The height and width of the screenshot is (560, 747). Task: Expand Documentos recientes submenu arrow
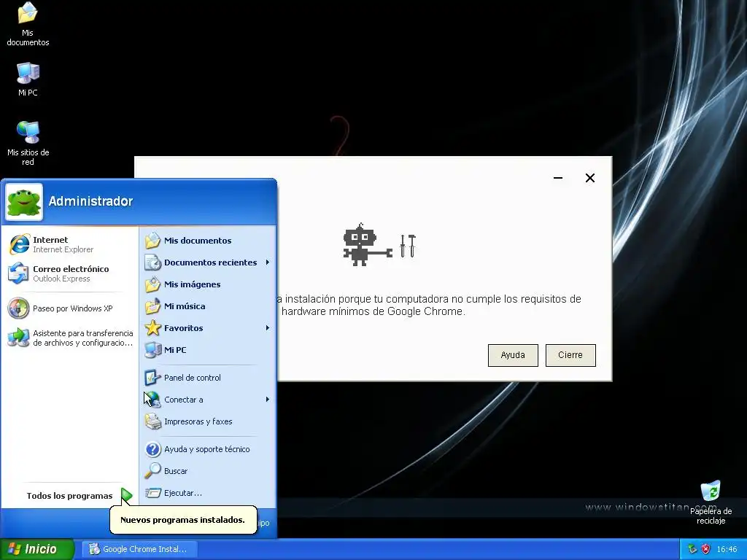coord(268,262)
